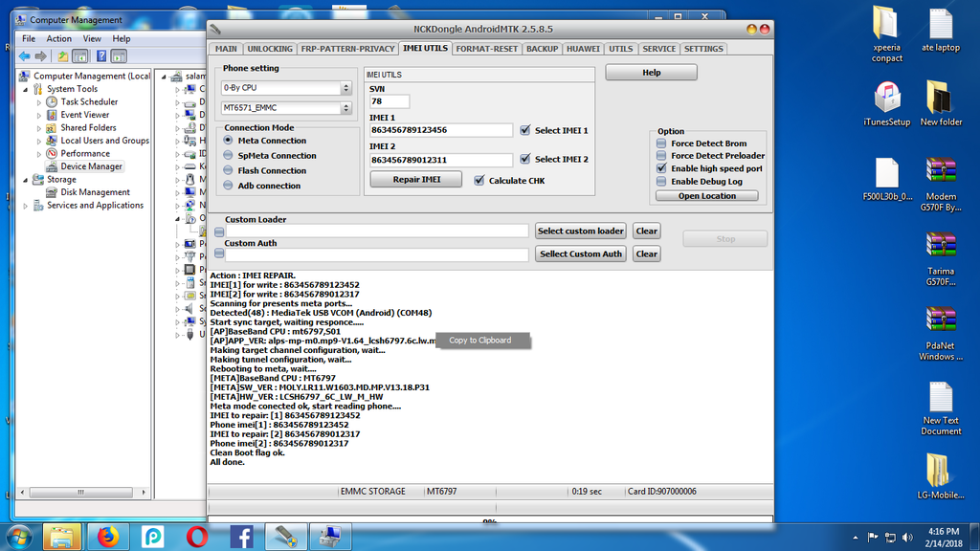The width and height of the screenshot is (980, 551).
Task: Toggle Calculate CHK checkbox
Action: coord(479,180)
